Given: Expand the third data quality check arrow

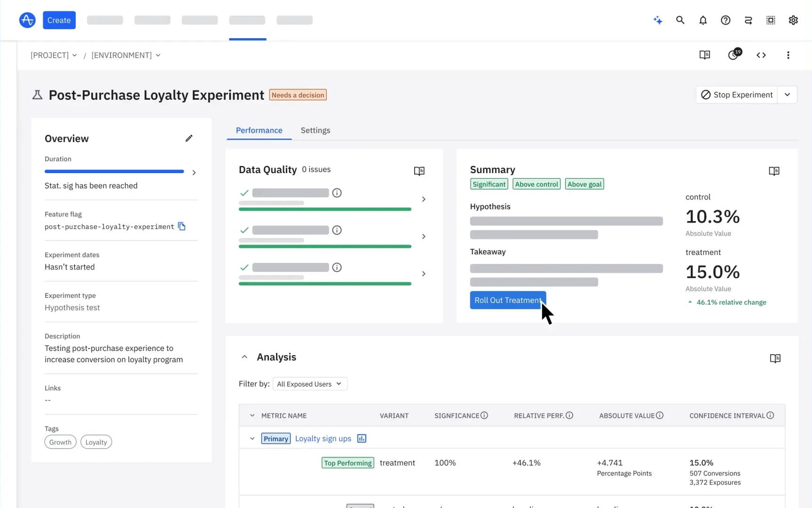Looking at the screenshot, I should (424, 274).
